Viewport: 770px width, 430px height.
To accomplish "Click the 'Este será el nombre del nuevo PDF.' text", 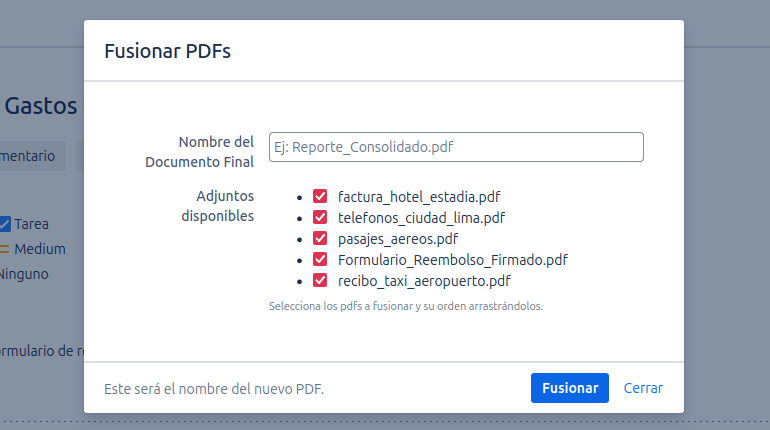I will coord(214,389).
